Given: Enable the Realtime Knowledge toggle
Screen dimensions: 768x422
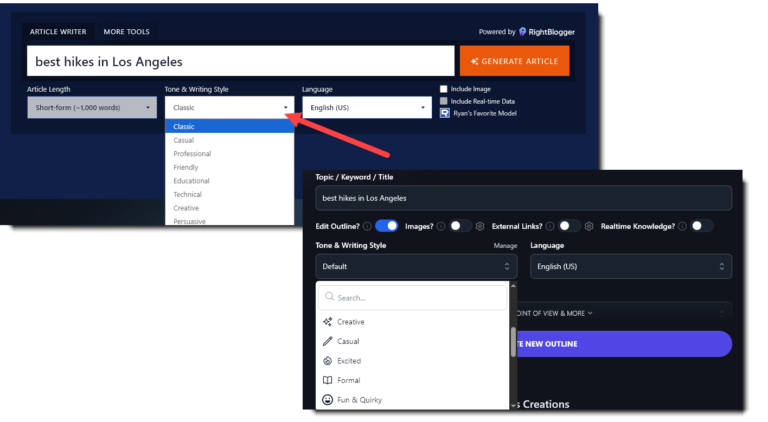Looking at the screenshot, I should pos(701,226).
